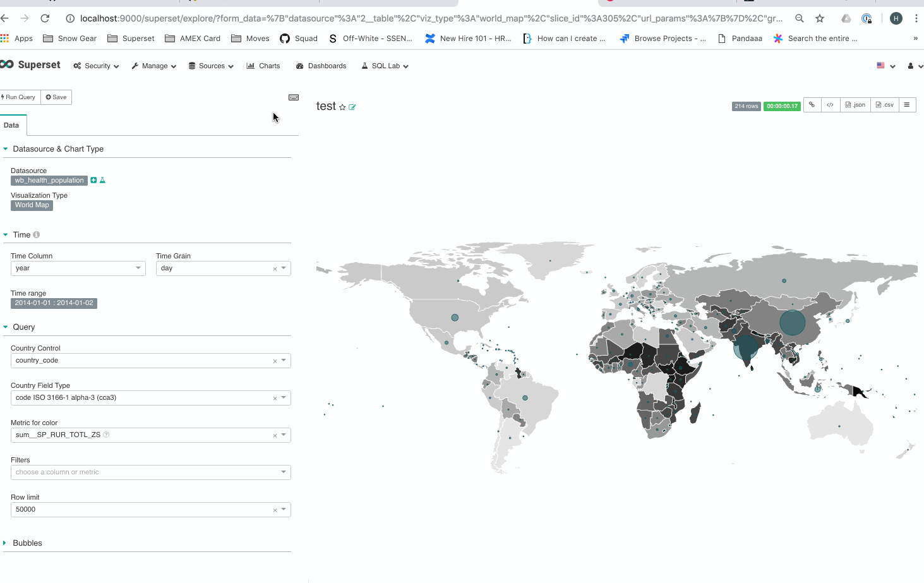The height and width of the screenshot is (583, 924).
Task: Open the hamburger query details menu
Action: pos(907,105)
